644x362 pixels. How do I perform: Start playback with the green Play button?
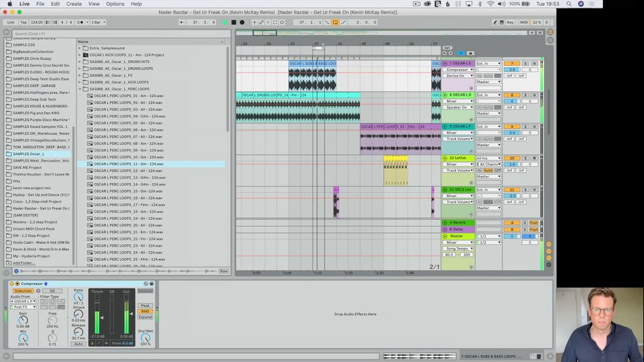(x=225, y=22)
